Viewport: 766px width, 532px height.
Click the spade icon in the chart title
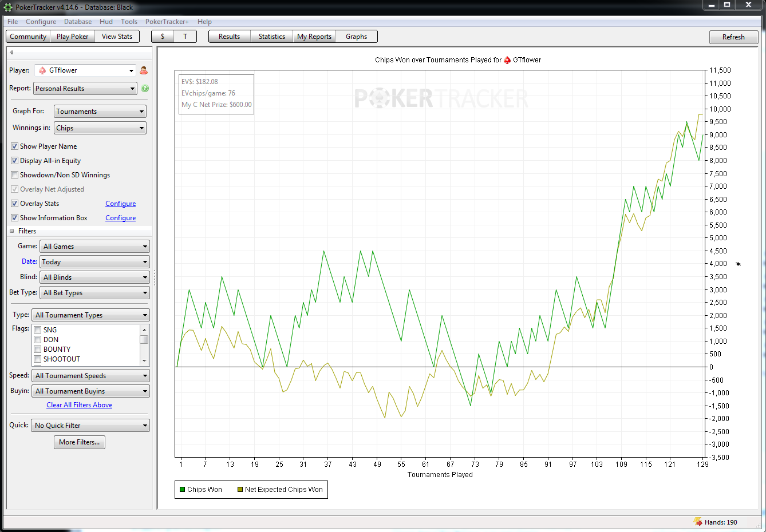(507, 60)
